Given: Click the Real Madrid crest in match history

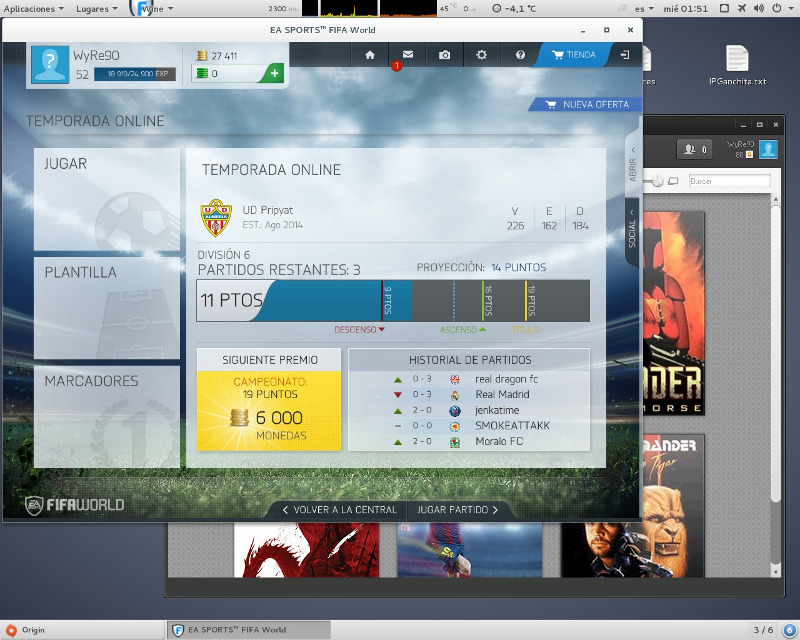Looking at the screenshot, I should pos(455,395).
